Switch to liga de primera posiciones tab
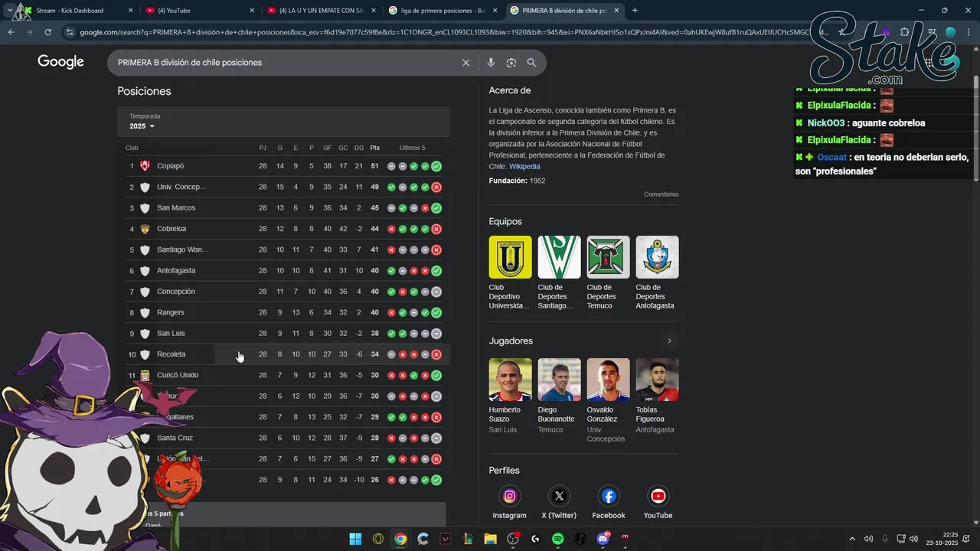This screenshot has height=551, width=980. [x=443, y=11]
